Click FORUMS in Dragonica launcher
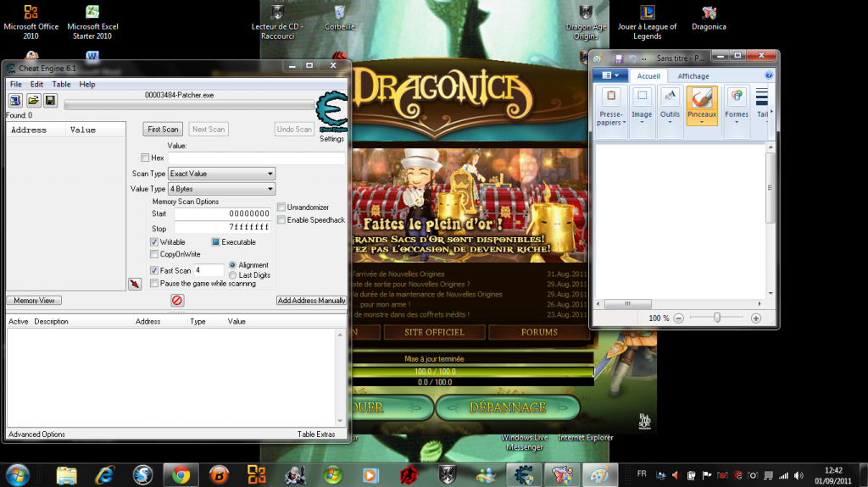This screenshot has width=868, height=487. click(x=538, y=332)
